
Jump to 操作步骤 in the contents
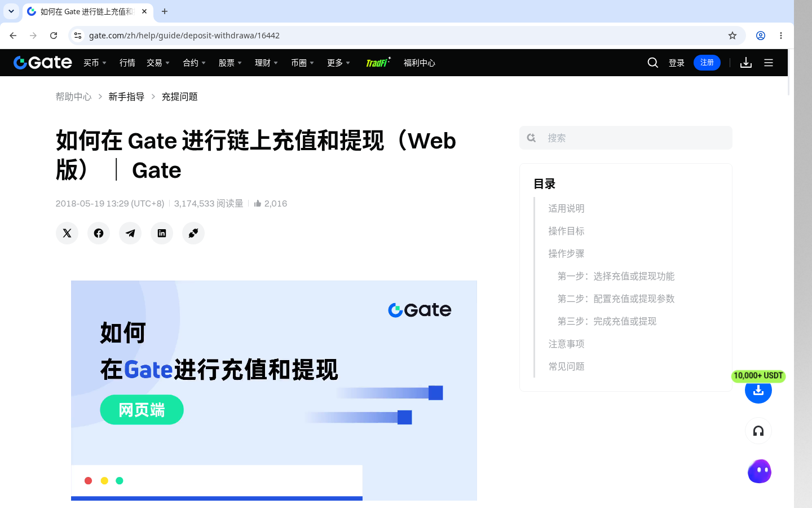pyautogui.click(x=566, y=253)
